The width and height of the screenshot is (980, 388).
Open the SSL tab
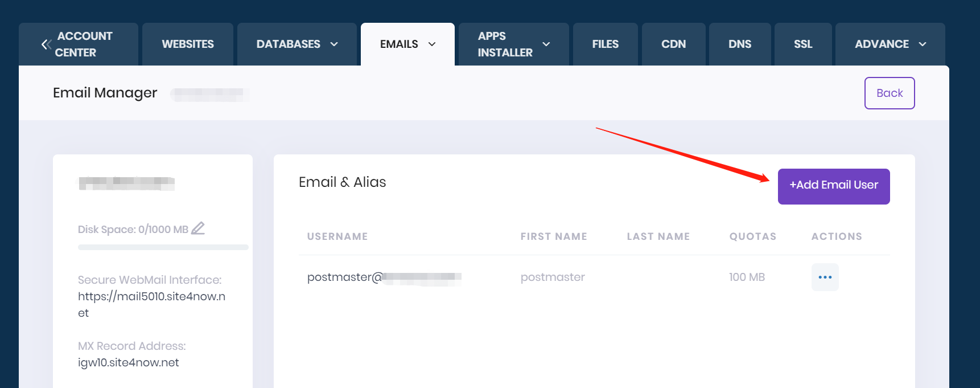click(x=803, y=44)
